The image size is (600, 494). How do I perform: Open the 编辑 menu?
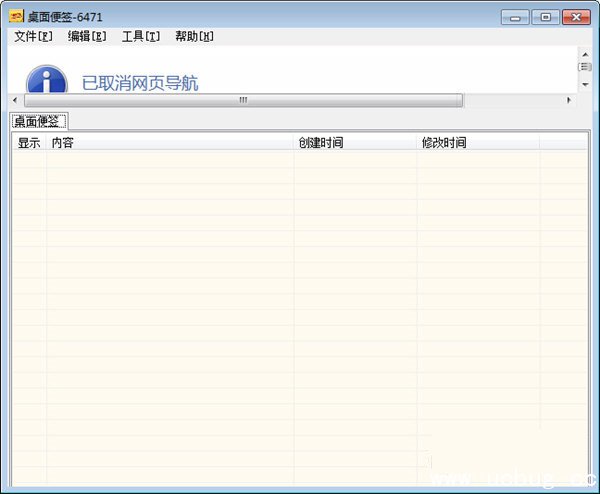[x=87, y=37]
